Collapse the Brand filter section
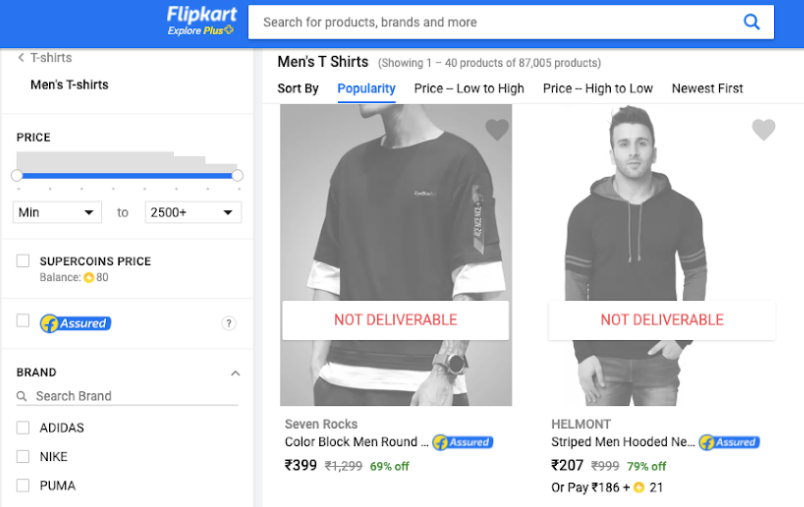The image size is (804, 507). (x=235, y=373)
